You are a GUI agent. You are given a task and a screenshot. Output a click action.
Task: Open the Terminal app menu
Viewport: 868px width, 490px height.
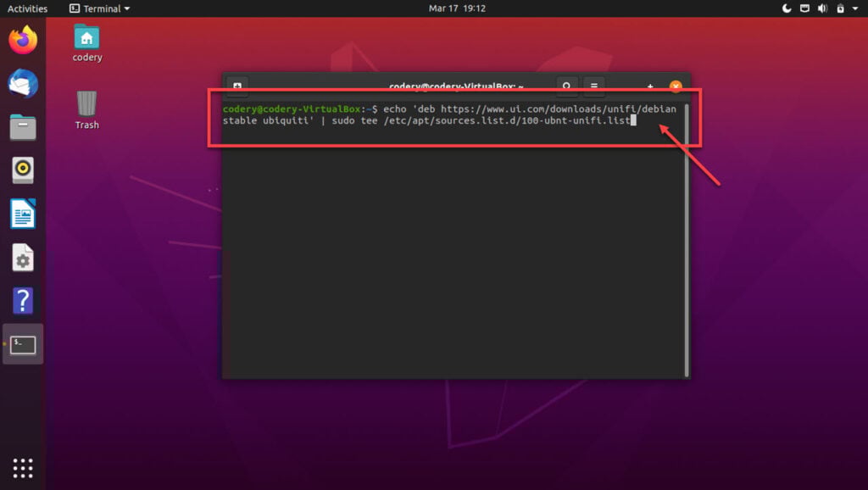[x=100, y=8]
